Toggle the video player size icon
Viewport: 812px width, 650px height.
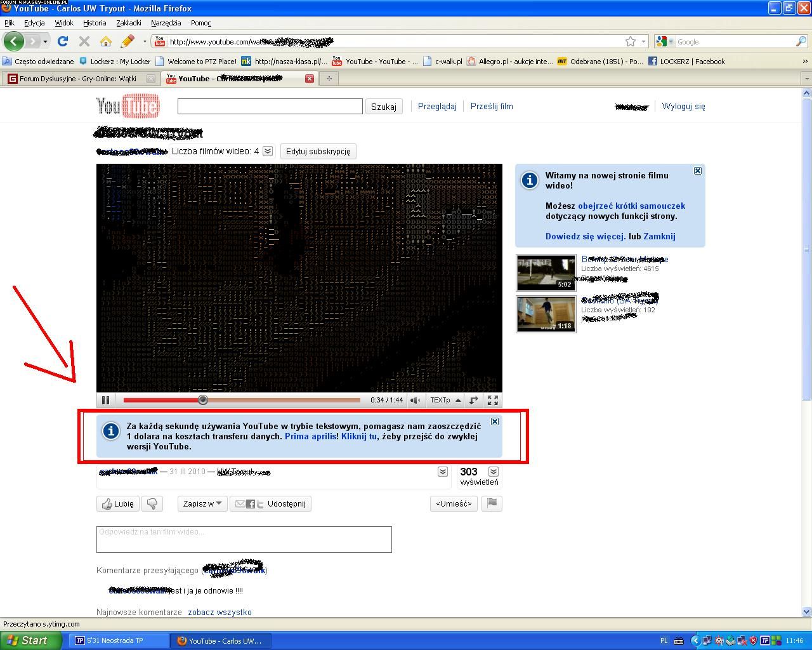(473, 400)
